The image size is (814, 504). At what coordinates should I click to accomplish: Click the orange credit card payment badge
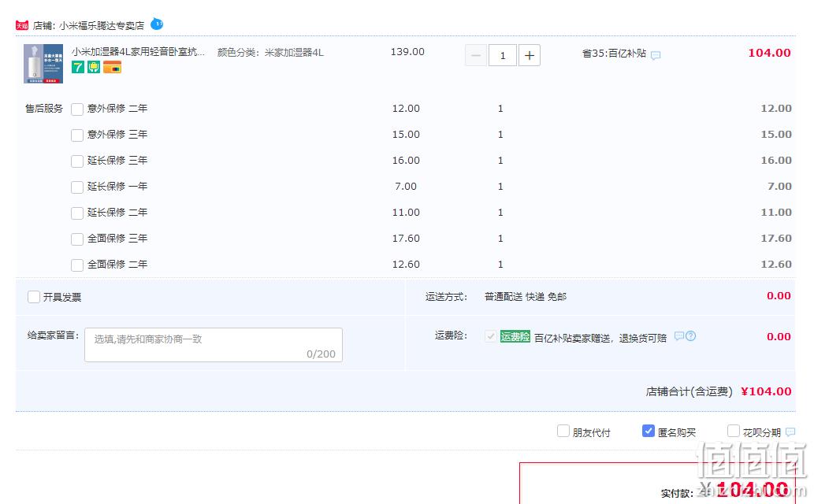click(112, 67)
